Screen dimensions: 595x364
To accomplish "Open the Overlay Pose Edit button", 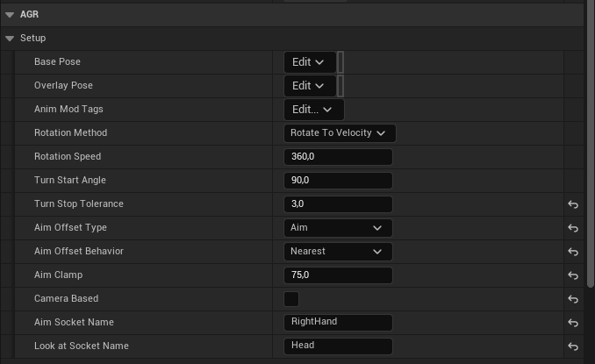I will coord(309,86).
